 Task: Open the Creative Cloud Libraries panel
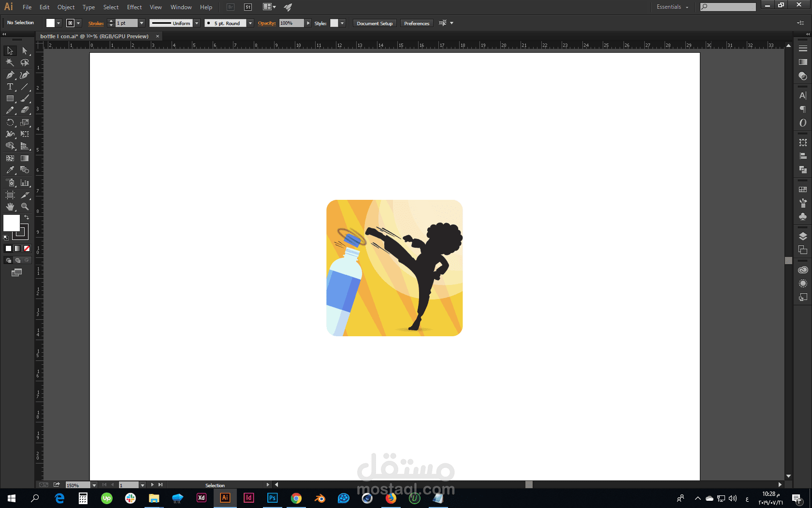point(803,270)
